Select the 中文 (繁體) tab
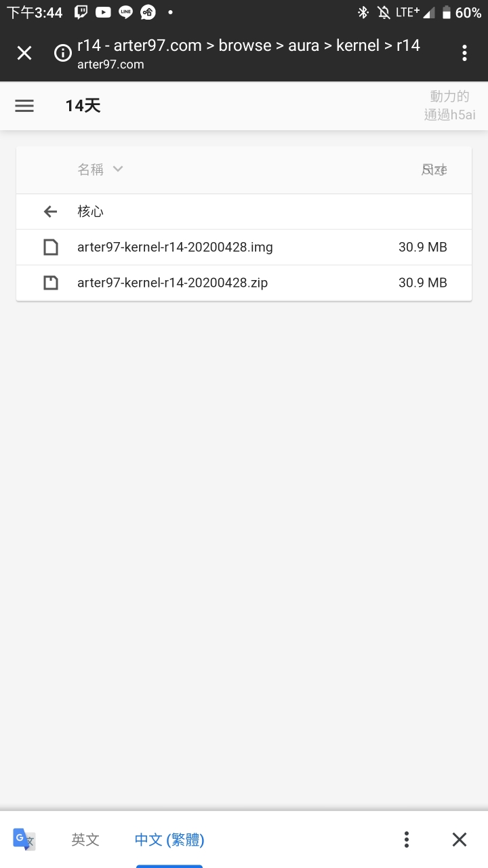The width and height of the screenshot is (488, 868). pos(169,840)
